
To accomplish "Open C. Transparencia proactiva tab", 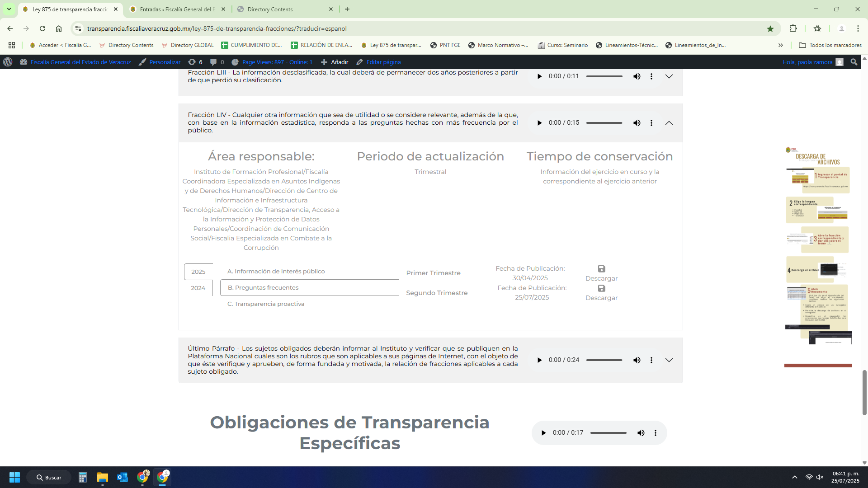I will click(x=266, y=304).
